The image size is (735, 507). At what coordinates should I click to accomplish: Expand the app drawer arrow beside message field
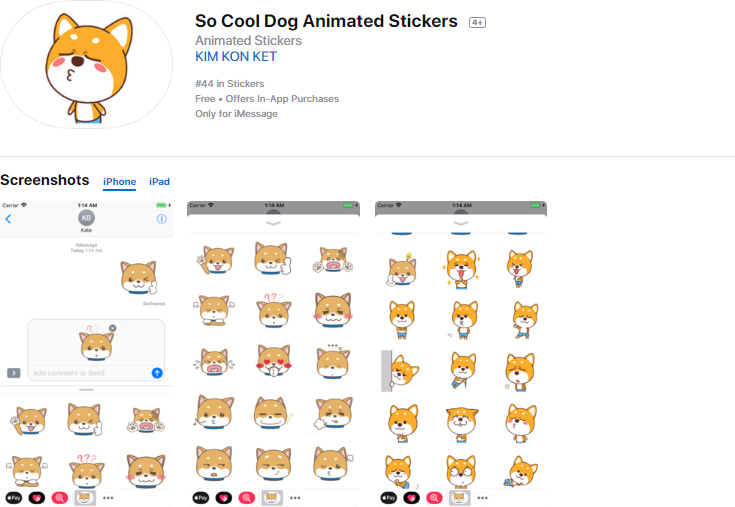[14, 373]
